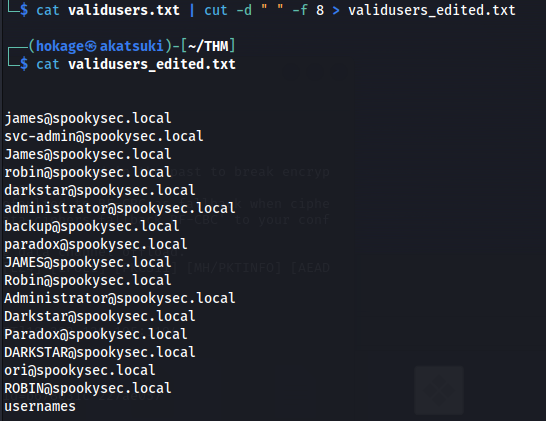Click validusers_edited.txt in the cat command
This screenshot has width=546, height=421.
[x=152, y=64]
